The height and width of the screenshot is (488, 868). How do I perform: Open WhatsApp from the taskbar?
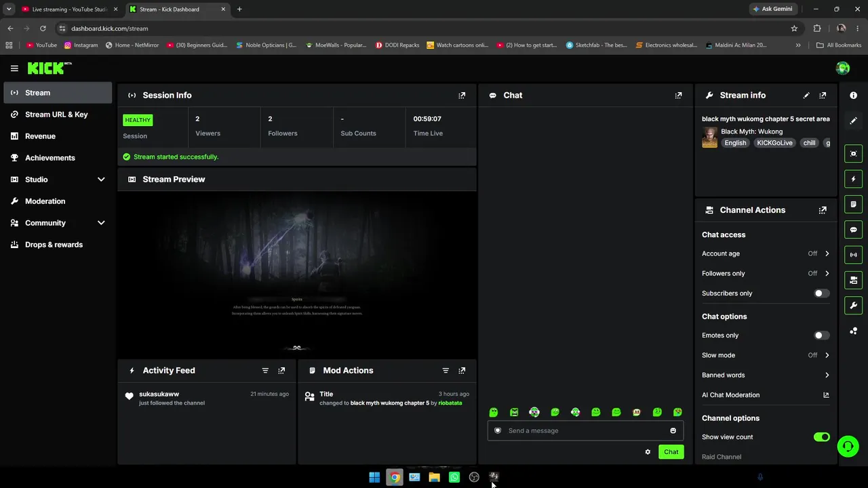coord(454,477)
